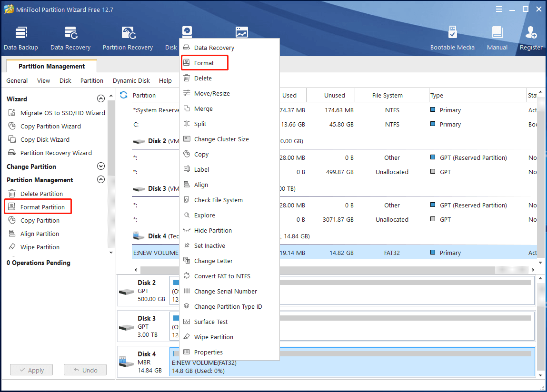547x392 pixels.
Task: Choose Split from the context menu
Action: tap(229, 124)
